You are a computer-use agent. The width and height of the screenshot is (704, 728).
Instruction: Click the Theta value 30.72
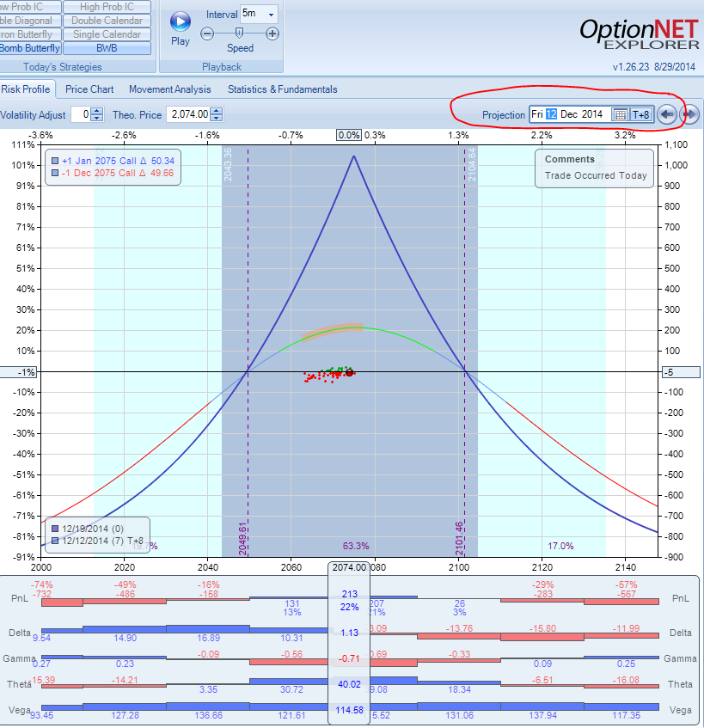(x=291, y=689)
